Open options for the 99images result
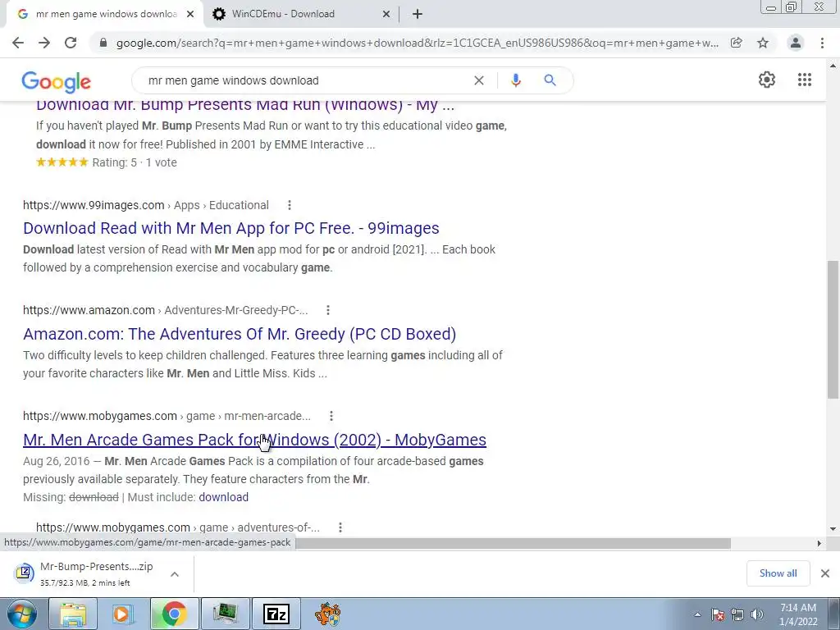The height and width of the screenshot is (630, 840). pyautogui.click(x=290, y=205)
